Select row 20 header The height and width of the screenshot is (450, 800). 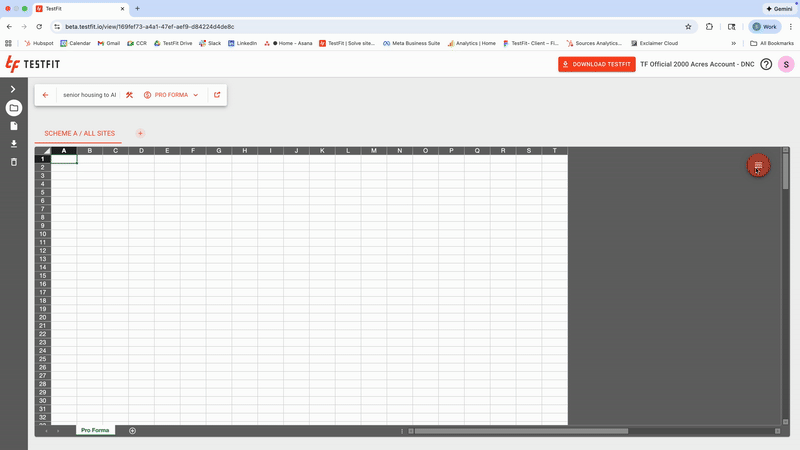tap(43, 317)
